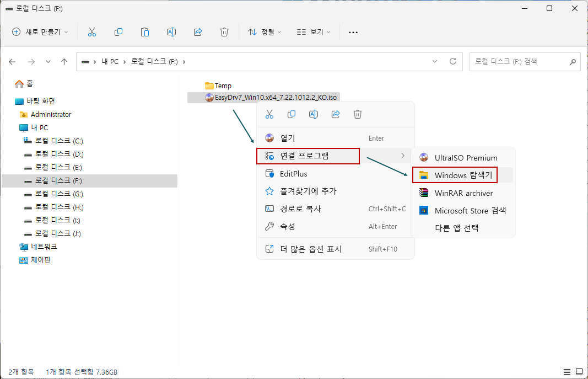Click the Cut icon in the context menu
The width and height of the screenshot is (588, 379).
269,114
